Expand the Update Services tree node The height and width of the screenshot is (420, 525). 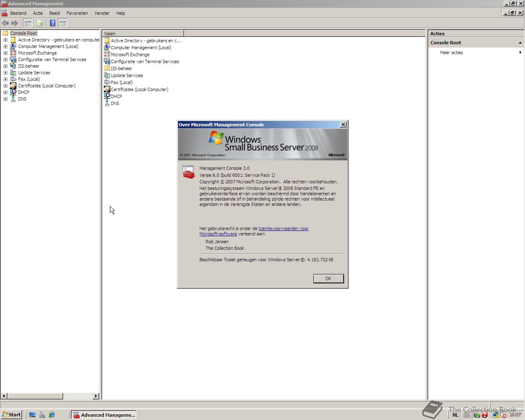pyautogui.click(x=5, y=73)
